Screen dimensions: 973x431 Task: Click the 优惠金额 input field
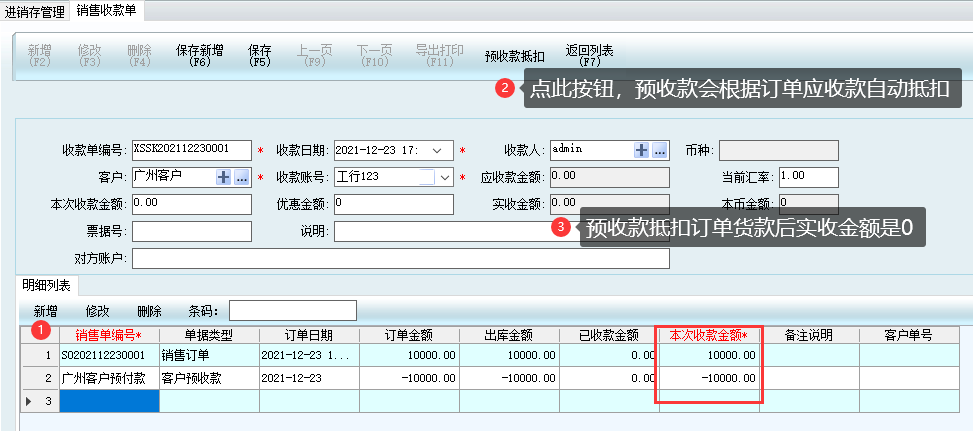coord(393,204)
